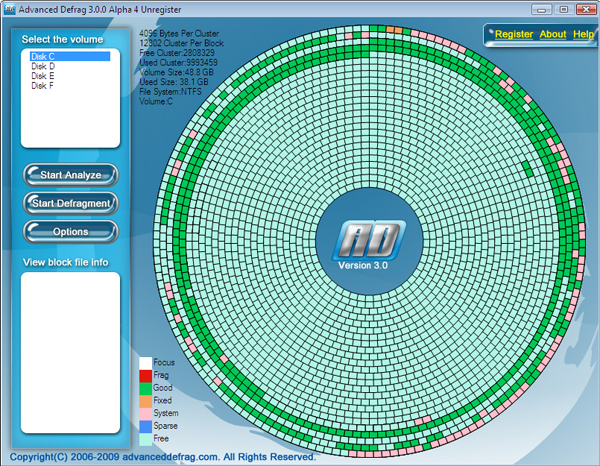The width and height of the screenshot is (600, 466).
Task: Click the green Good legend swatch
Action: click(145, 388)
